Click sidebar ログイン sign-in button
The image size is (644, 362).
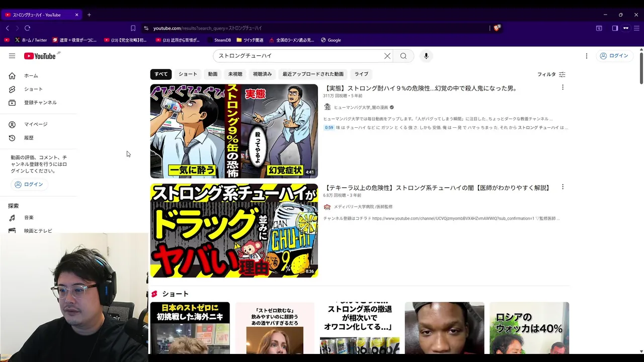pos(29,185)
